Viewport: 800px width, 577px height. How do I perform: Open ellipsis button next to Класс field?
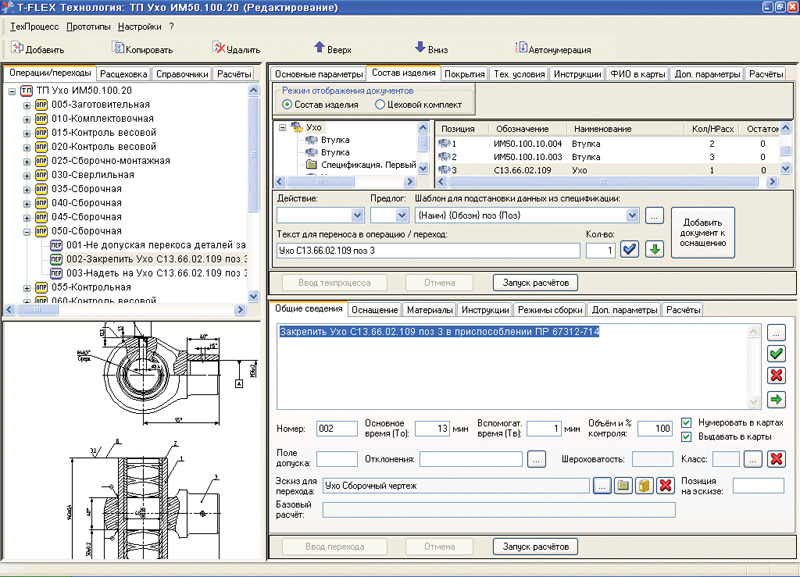click(753, 459)
